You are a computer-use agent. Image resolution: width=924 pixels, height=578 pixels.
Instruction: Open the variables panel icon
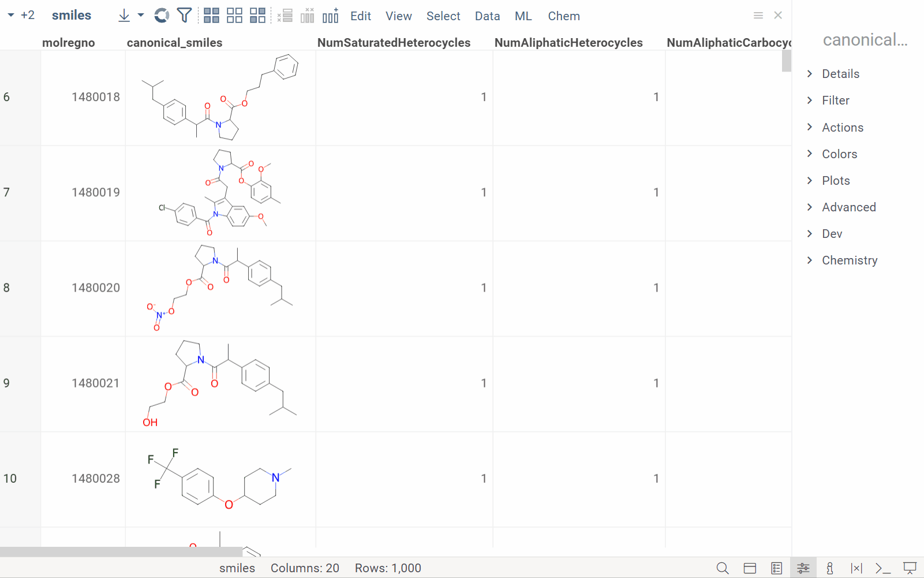tap(856, 568)
